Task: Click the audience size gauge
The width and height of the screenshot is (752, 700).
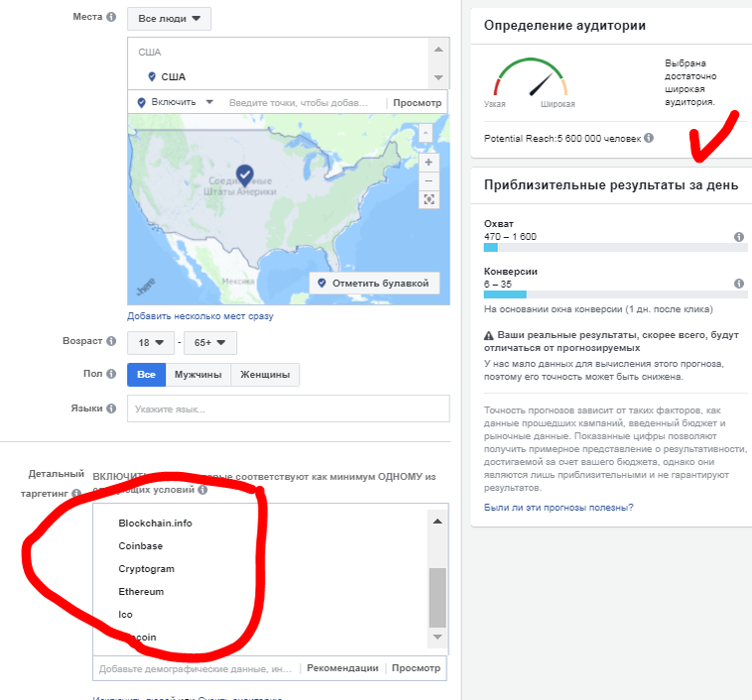Action: 531,77
